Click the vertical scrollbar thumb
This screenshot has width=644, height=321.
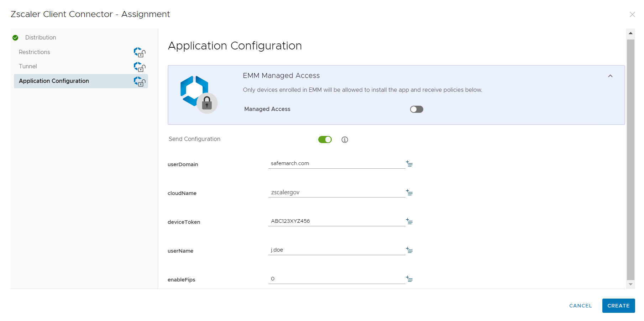[x=630, y=159]
